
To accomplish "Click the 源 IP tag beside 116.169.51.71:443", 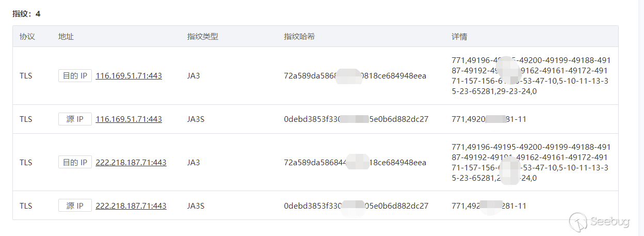I will point(75,119).
